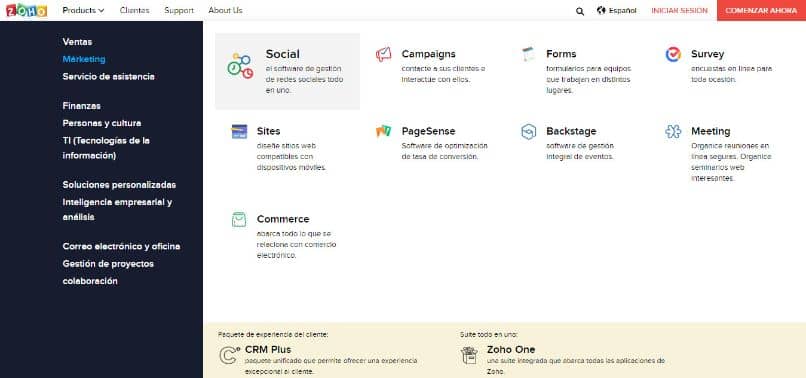Open the Survey product title
Screen dimensions: 806x378
(x=707, y=54)
